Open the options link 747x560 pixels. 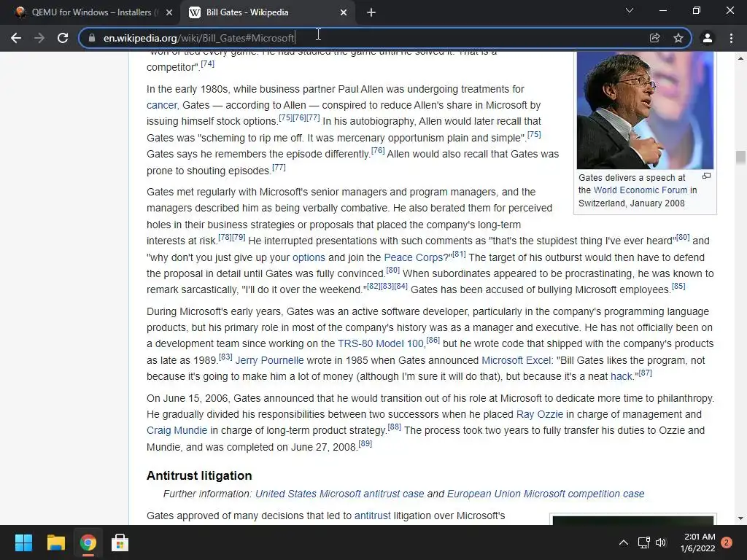click(x=309, y=257)
